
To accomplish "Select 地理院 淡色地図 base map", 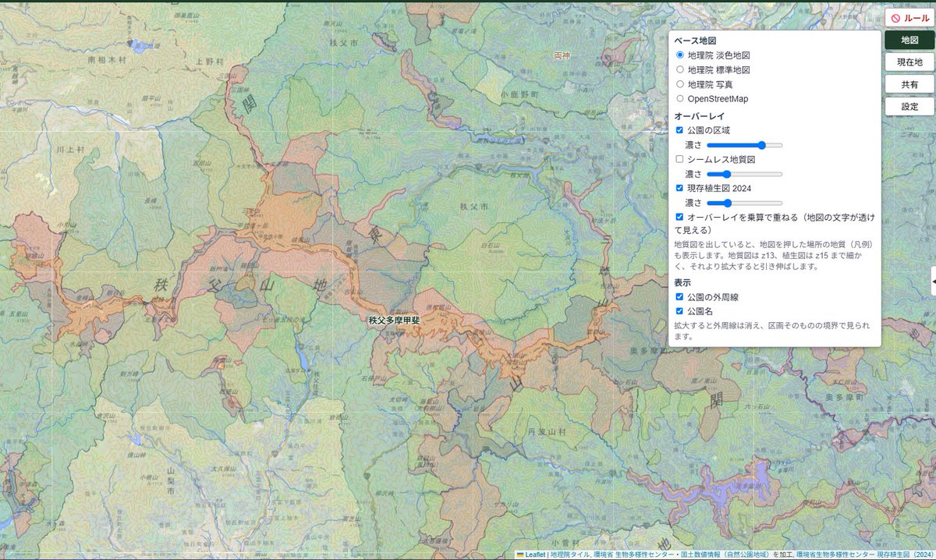I will (x=680, y=55).
